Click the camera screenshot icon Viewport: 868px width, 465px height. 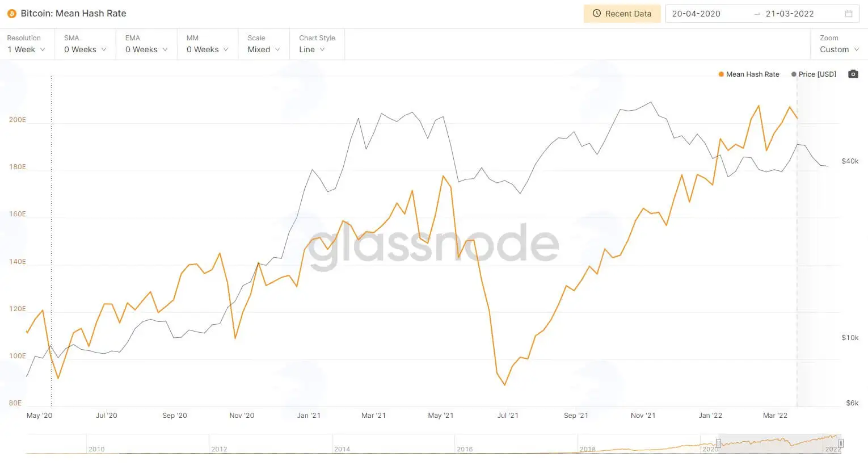coord(853,74)
